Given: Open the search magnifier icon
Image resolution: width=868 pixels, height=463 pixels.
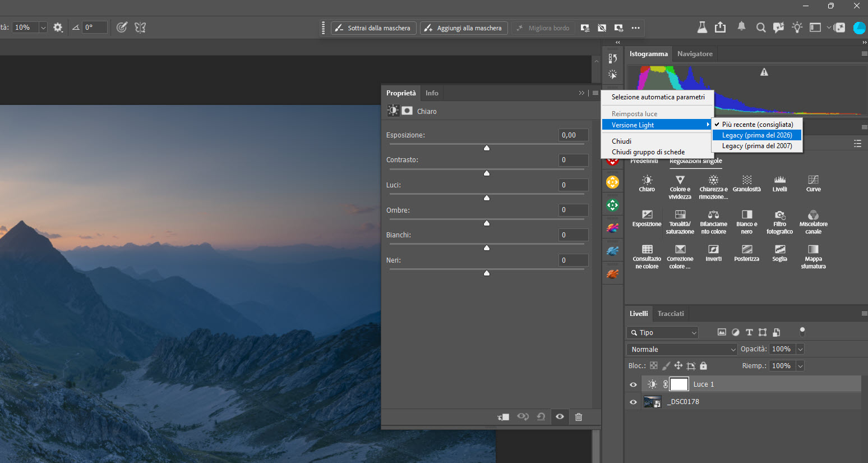Looking at the screenshot, I should pos(760,27).
